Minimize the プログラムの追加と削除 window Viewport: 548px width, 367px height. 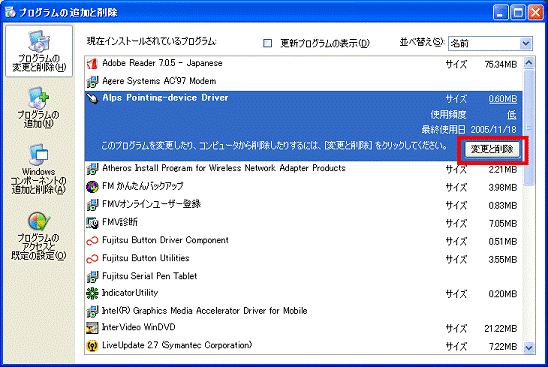click(x=500, y=13)
